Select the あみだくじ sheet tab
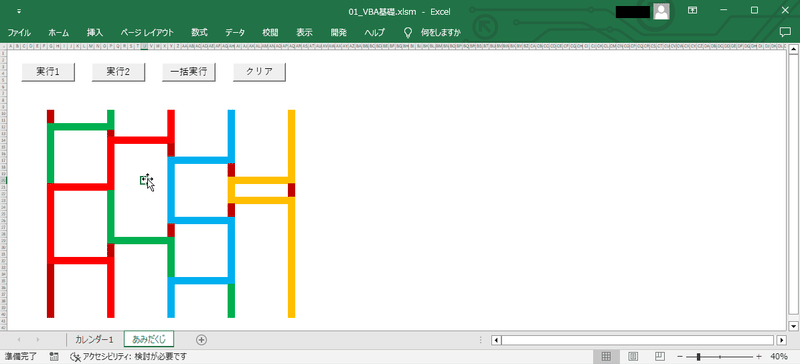The width and height of the screenshot is (800, 364). click(x=149, y=339)
